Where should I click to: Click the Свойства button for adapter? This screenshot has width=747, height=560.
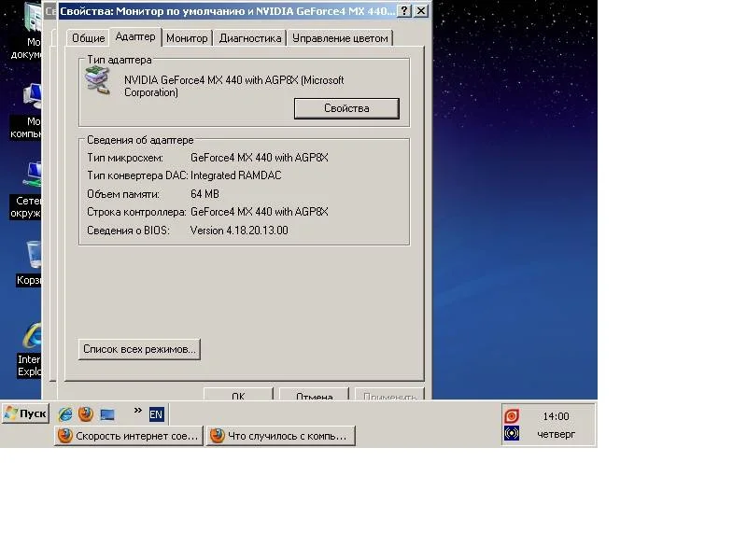tap(346, 108)
